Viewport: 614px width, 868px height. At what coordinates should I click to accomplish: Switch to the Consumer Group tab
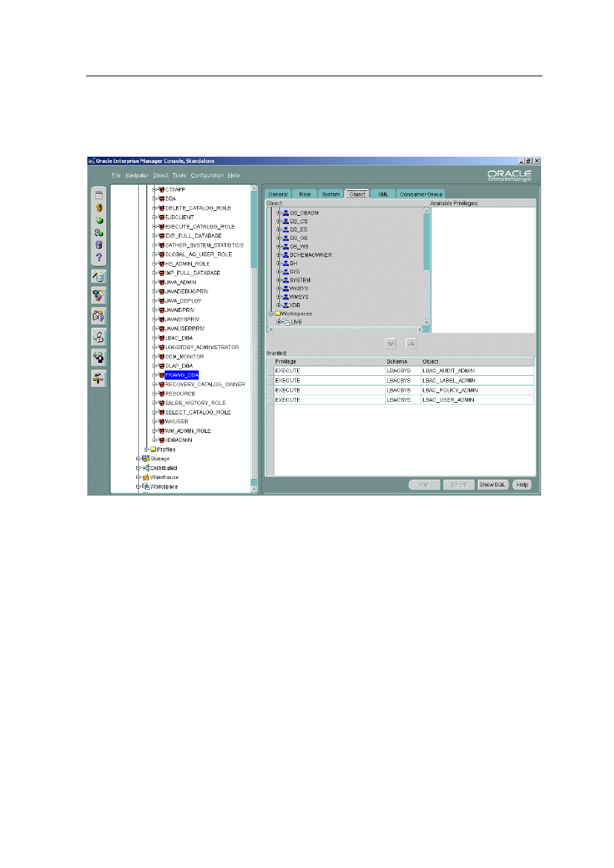[x=421, y=194]
